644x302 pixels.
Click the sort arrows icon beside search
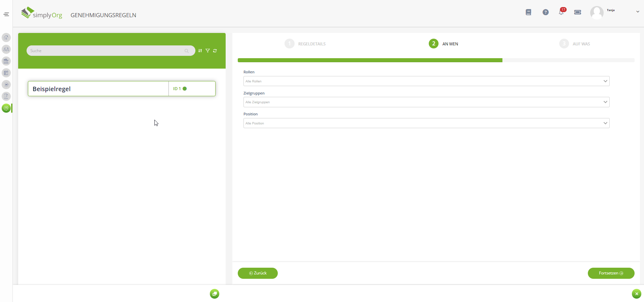click(x=200, y=51)
